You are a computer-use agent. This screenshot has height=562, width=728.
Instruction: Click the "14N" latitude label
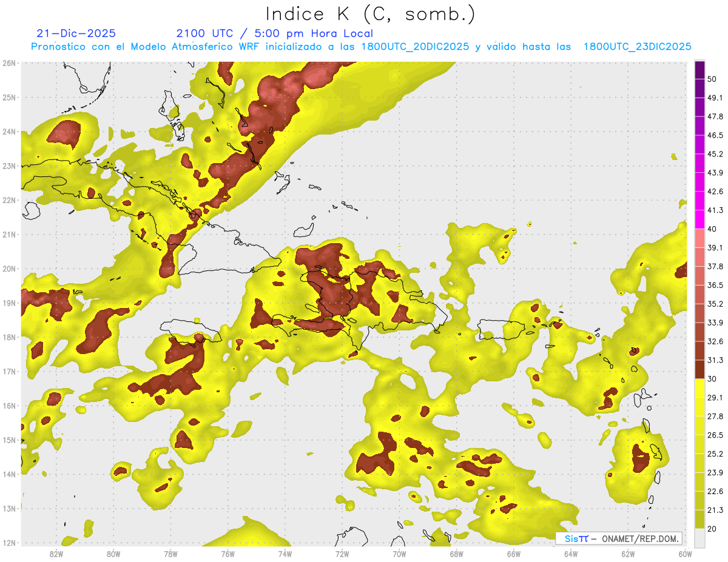tap(9, 474)
